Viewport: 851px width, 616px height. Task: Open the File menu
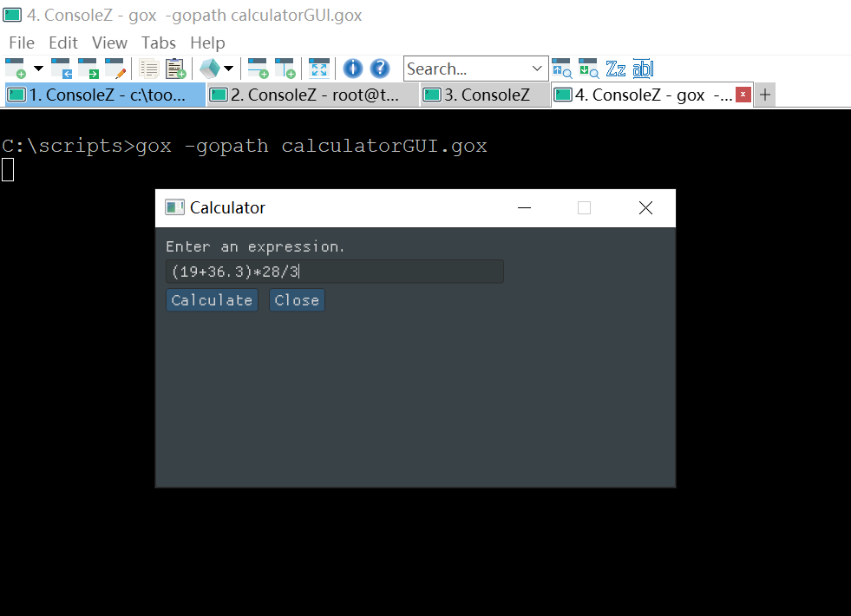click(22, 43)
